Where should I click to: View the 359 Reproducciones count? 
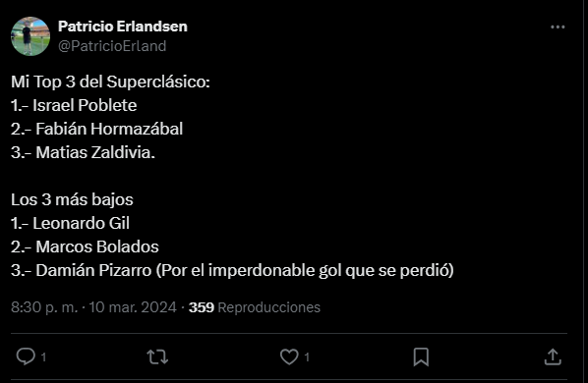(x=255, y=307)
